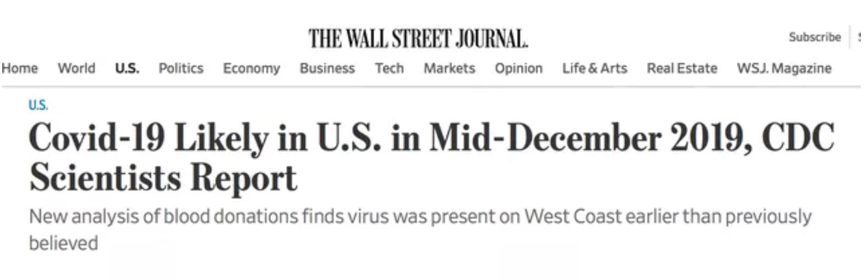The width and height of the screenshot is (868, 280).
Task: Navigate to the Real Estate section
Action: tap(682, 68)
